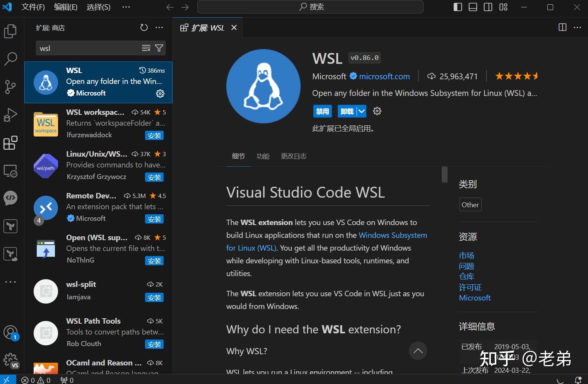The image size is (588, 384).
Task: Open the more actions menu in the Extensions panel
Action: coord(159,27)
